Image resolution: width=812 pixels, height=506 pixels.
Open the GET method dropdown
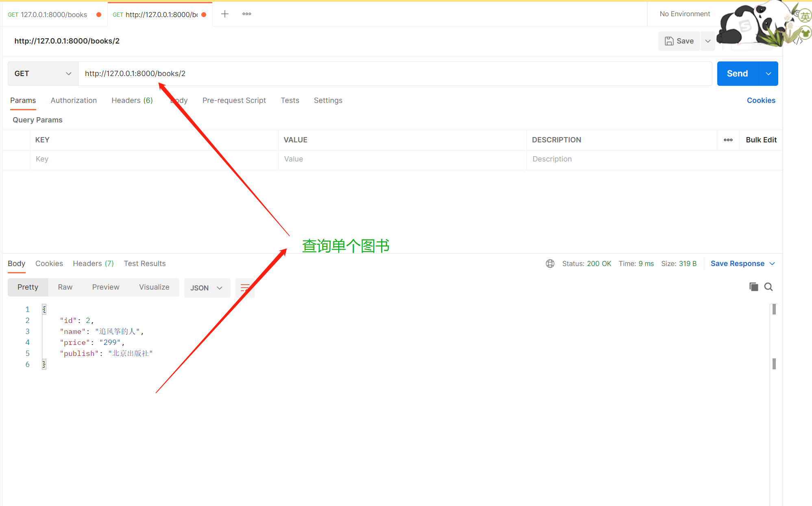pyautogui.click(x=43, y=74)
